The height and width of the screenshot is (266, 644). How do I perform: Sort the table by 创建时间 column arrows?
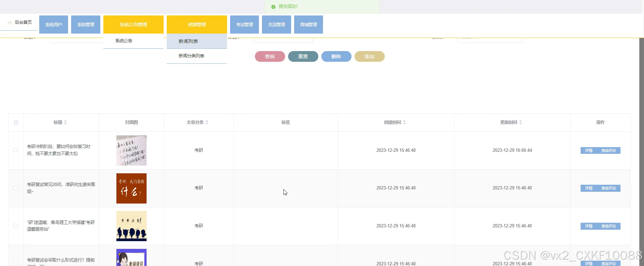coord(405,122)
